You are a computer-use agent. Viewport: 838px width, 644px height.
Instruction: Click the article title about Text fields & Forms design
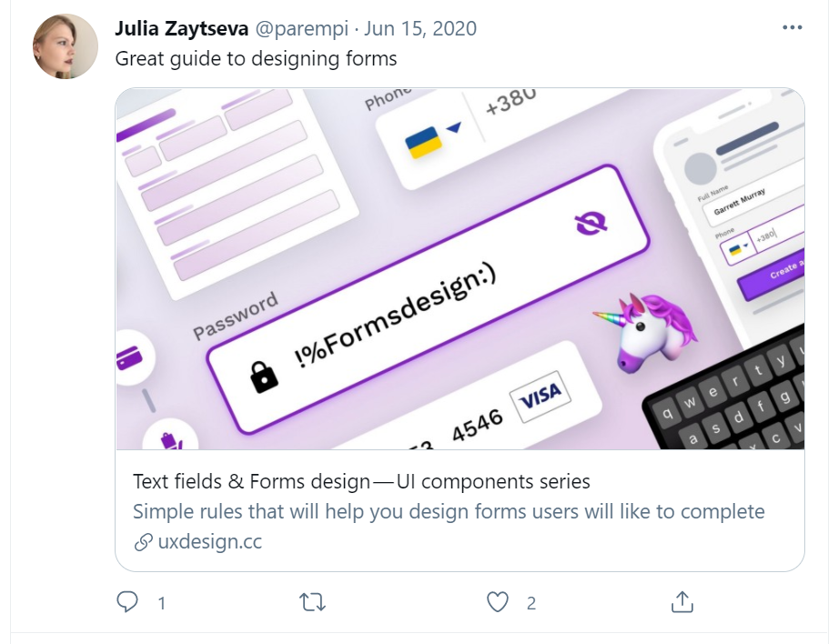click(x=361, y=481)
